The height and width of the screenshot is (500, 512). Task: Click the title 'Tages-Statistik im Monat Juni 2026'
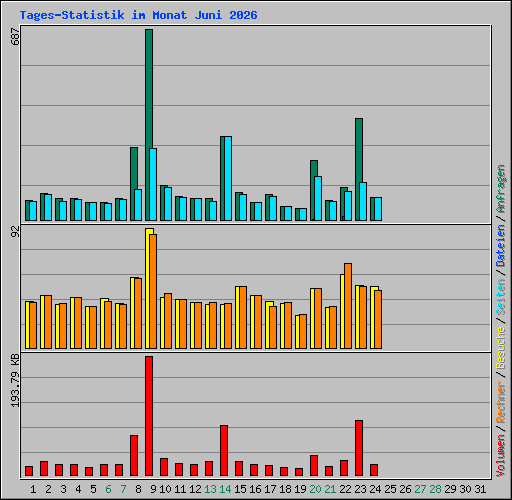(x=138, y=15)
